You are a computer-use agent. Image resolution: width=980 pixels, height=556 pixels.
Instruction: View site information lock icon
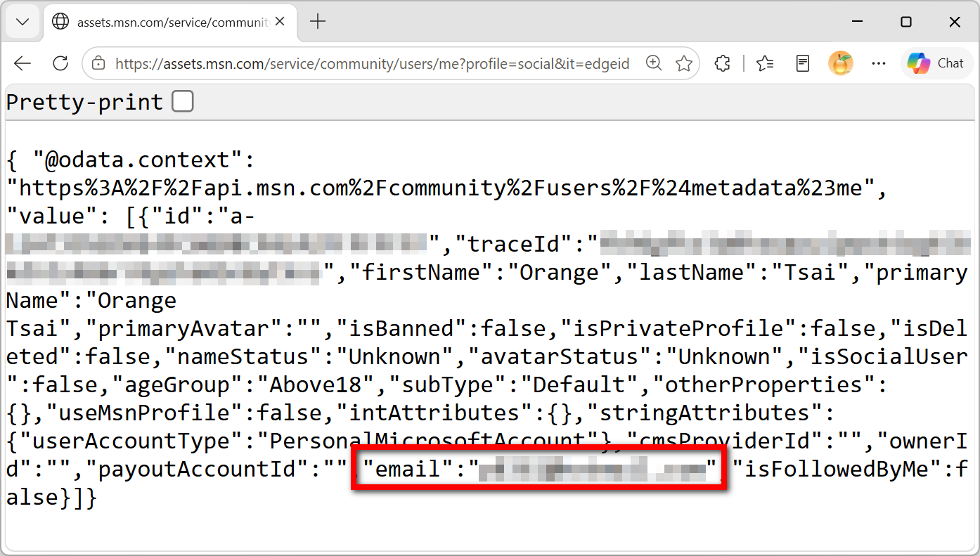pos(98,63)
